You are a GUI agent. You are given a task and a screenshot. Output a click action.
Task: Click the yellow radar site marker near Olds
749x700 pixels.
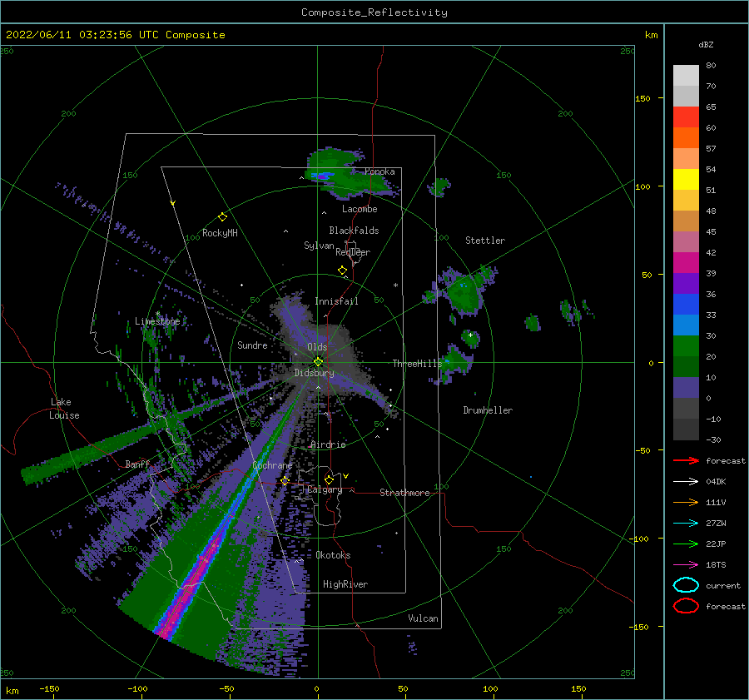click(x=318, y=362)
